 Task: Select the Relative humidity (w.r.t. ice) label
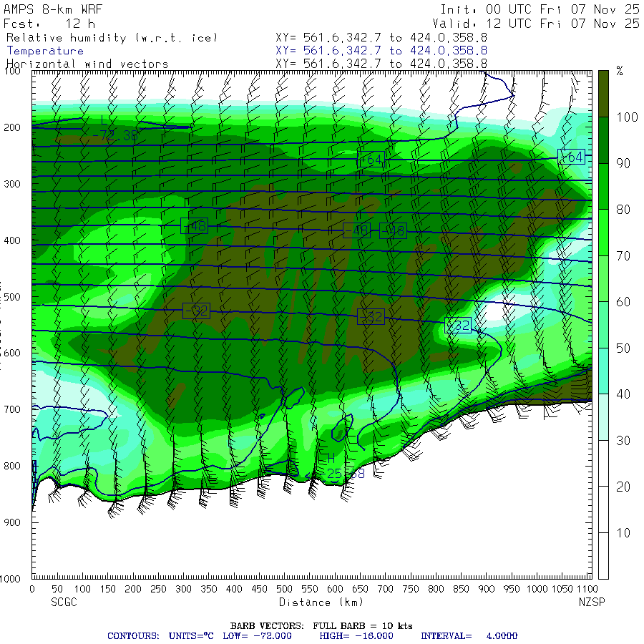[x=112, y=38]
